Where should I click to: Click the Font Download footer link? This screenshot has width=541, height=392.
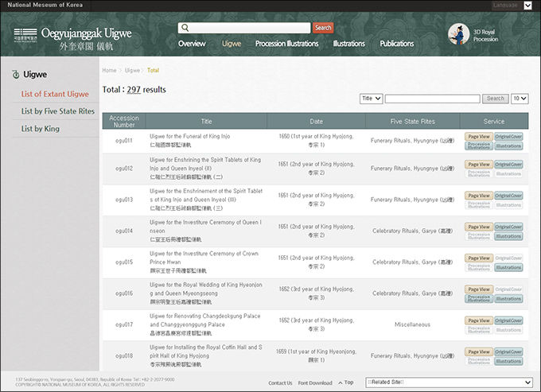pos(315,382)
